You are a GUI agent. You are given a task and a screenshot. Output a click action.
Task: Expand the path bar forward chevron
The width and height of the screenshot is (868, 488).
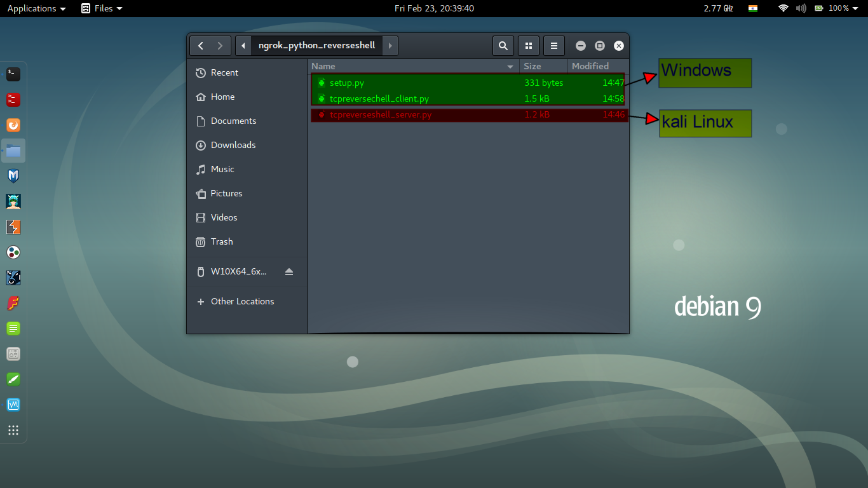click(x=390, y=45)
